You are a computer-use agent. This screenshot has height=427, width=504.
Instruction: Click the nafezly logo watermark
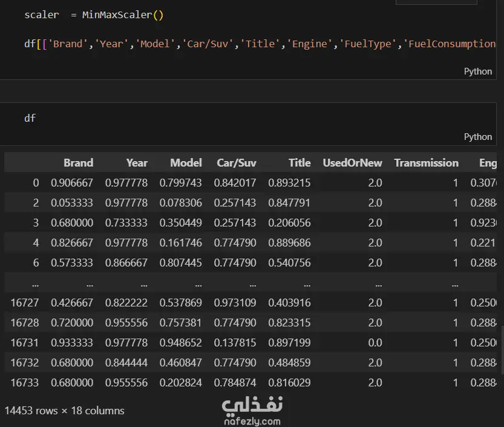click(x=252, y=403)
